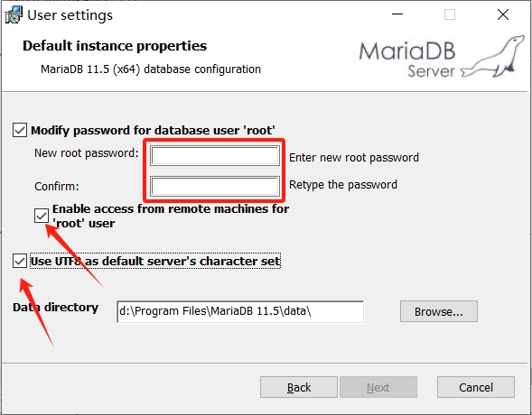Click the 'Retype the password' hint text

pos(343,185)
